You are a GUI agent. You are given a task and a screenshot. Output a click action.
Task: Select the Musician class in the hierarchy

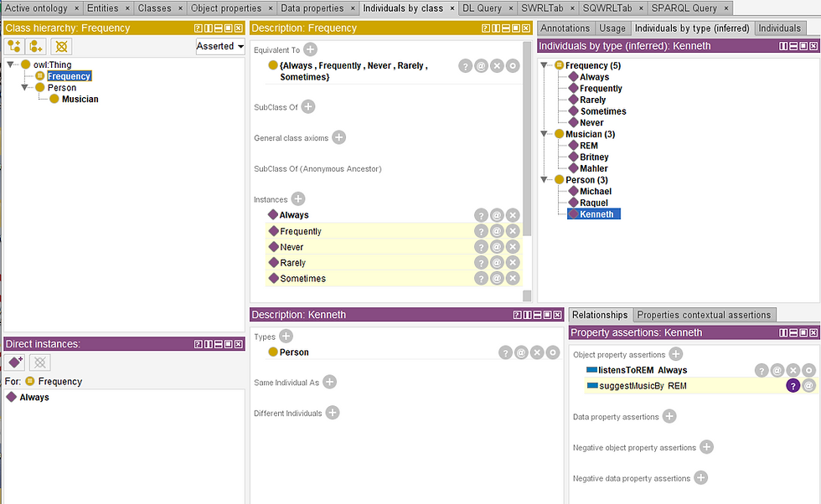click(x=80, y=99)
